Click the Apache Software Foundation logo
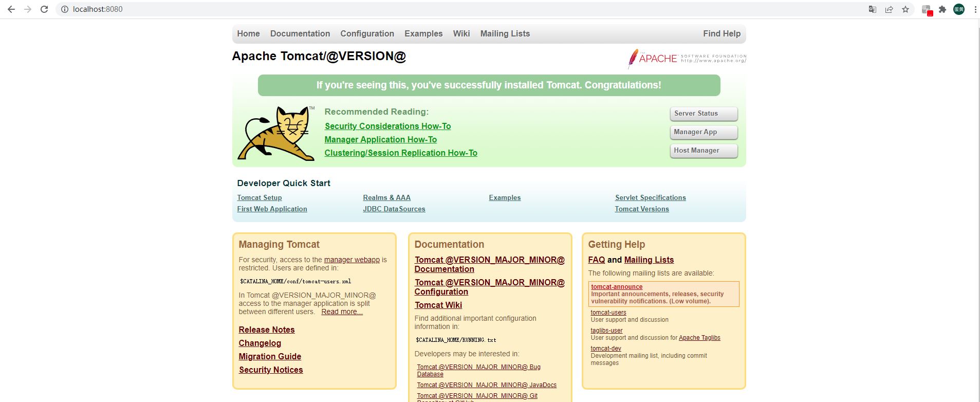Image resolution: width=980 pixels, height=402 pixels. pos(687,59)
